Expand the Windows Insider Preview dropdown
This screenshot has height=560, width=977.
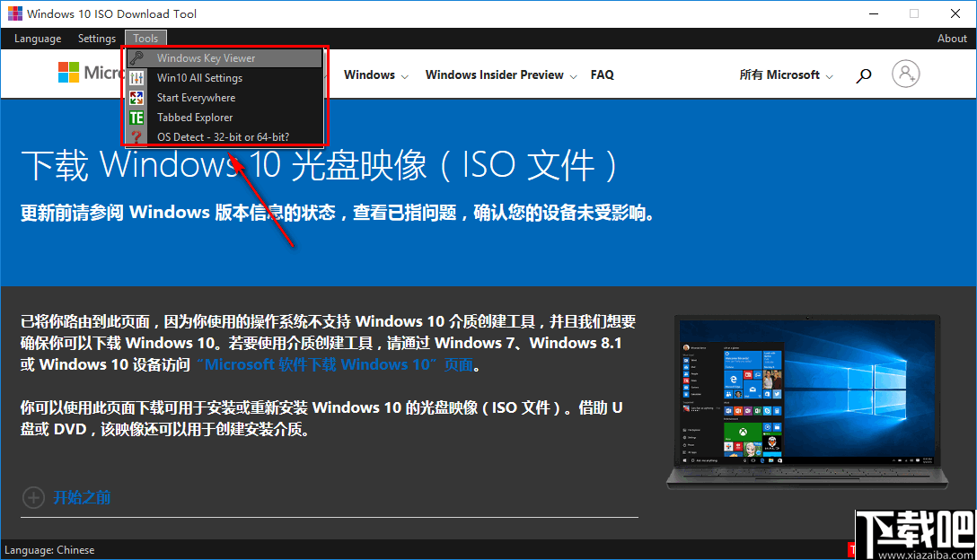(501, 74)
